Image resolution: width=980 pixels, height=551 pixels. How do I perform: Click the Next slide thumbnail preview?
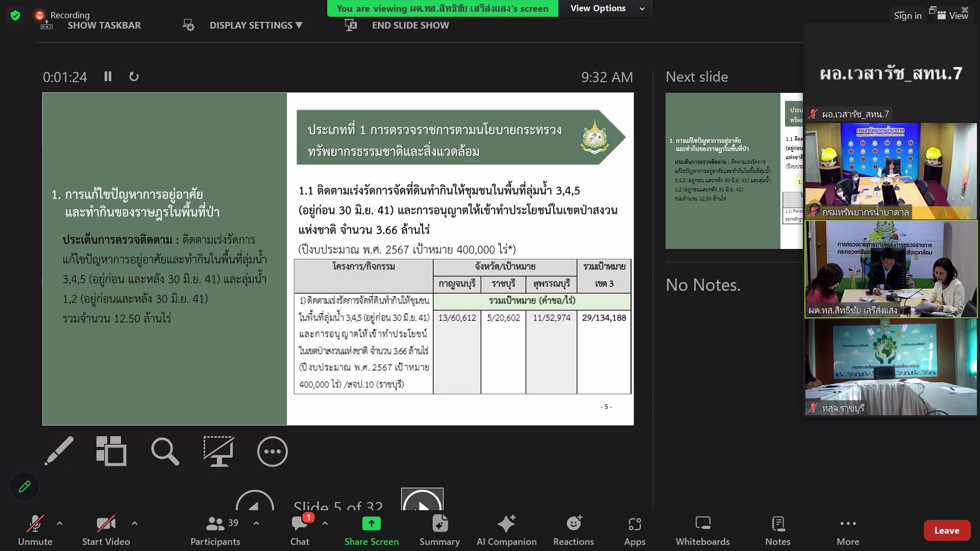734,171
